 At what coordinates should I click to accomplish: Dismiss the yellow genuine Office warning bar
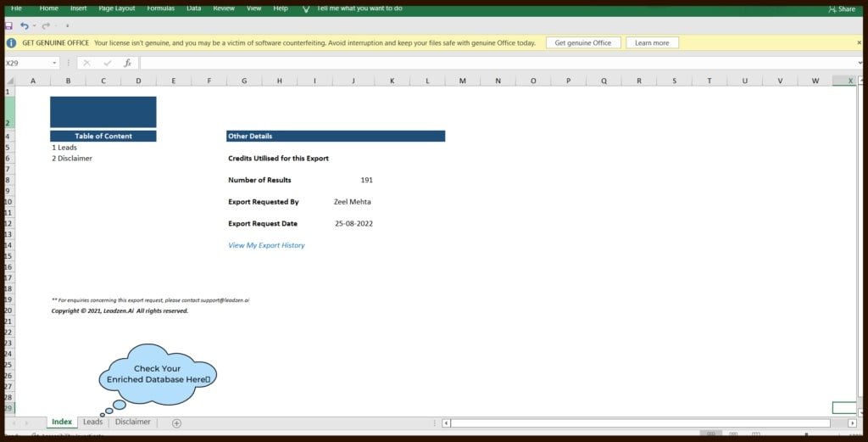[859, 42]
